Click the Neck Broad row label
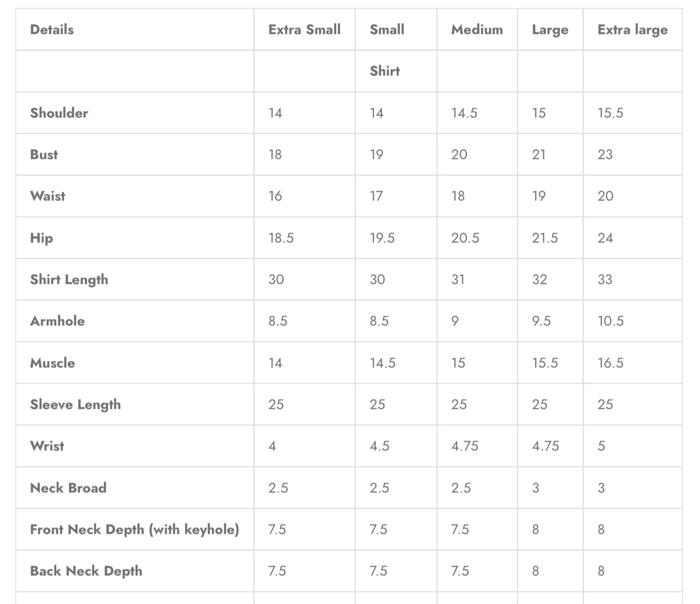700x604 pixels. tap(68, 488)
